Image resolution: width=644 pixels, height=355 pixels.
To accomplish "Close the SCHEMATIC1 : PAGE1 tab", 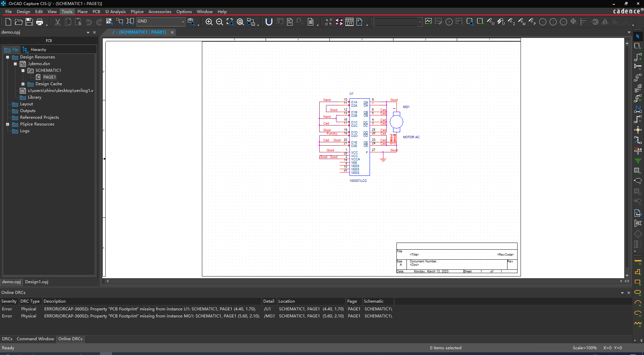I will click(x=172, y=32).
